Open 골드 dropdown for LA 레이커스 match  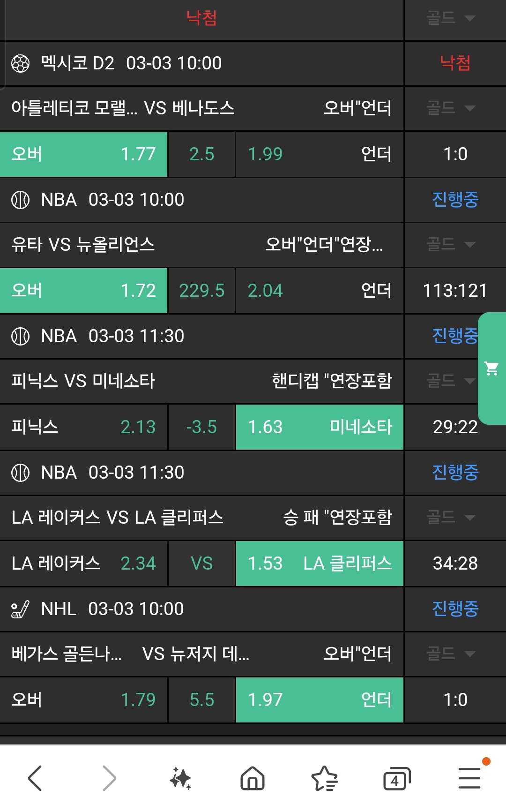pos(451,517)
